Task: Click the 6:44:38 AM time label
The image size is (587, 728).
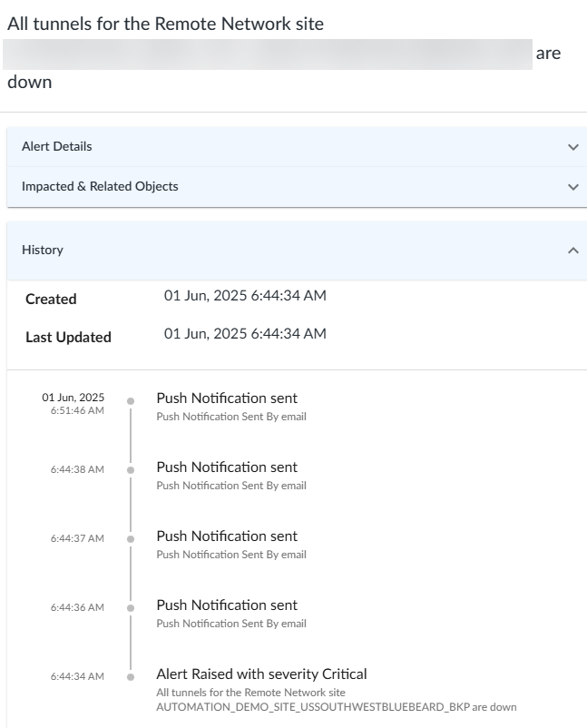Action: (x=77, y=469)
